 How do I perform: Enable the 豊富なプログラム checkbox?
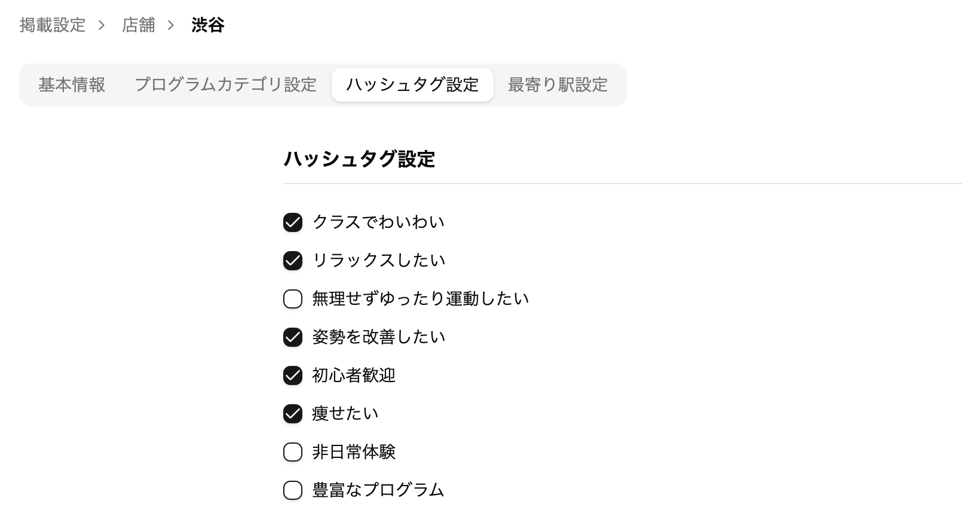point(293,490)
